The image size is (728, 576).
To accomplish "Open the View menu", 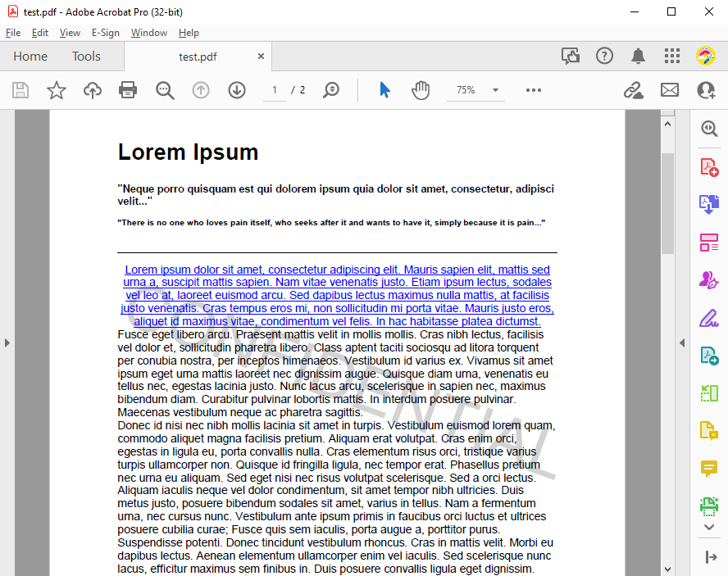I will click(x=70, y=33).
